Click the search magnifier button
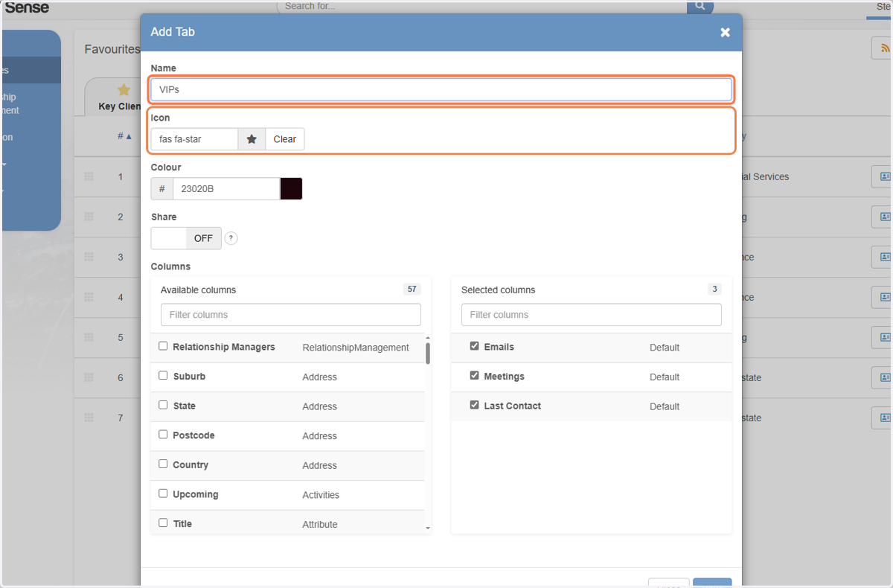The width and height of the screenshot is (893, 588). pos(700,6)
